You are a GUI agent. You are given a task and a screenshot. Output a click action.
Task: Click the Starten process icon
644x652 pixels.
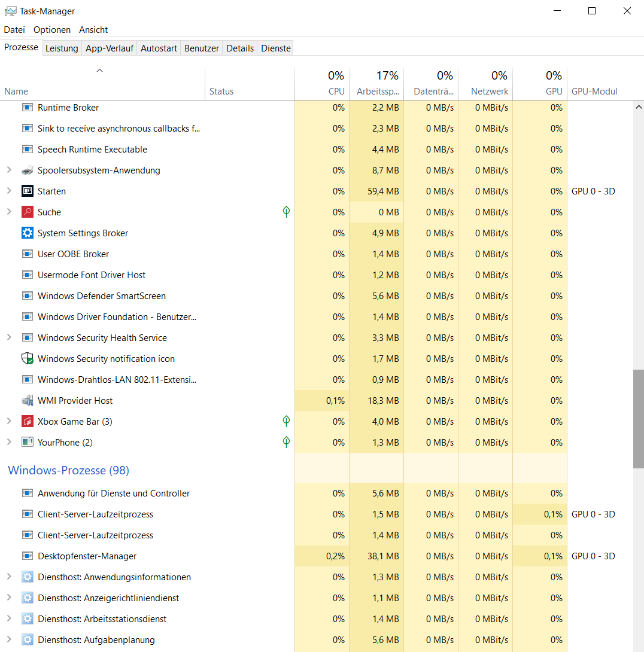tap(28, 191)
